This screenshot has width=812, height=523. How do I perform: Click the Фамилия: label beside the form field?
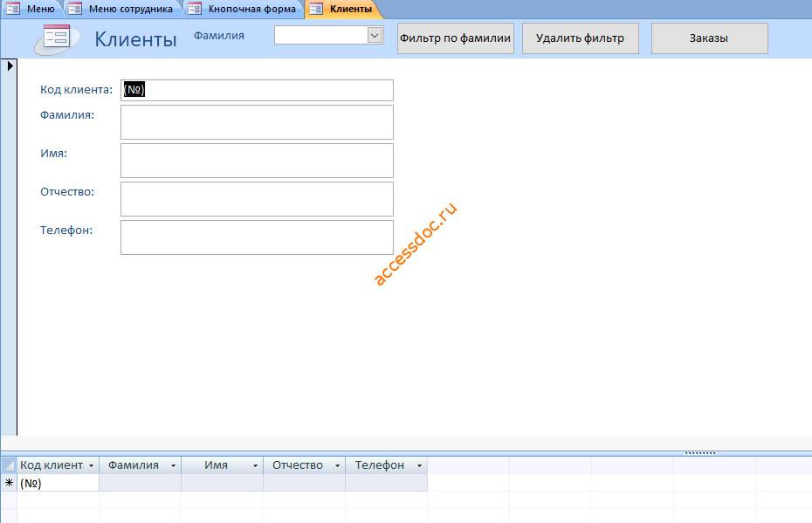(67, 115)
